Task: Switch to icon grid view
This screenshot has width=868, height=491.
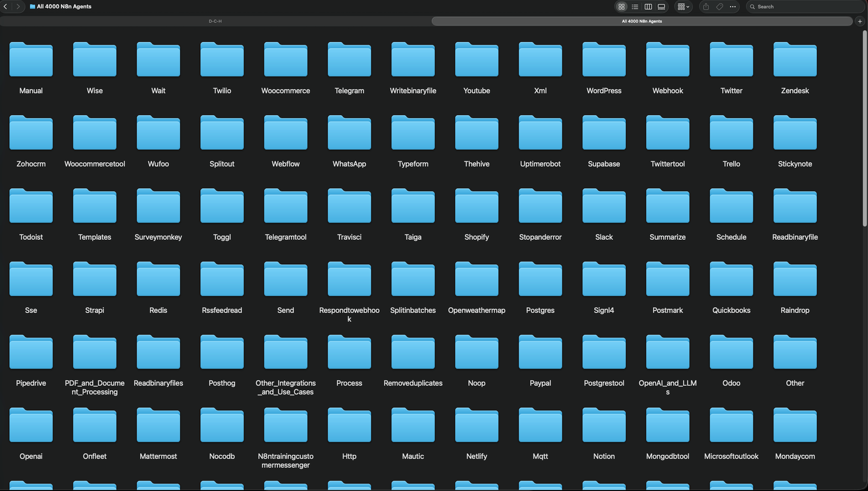Action: pos(621,7)
